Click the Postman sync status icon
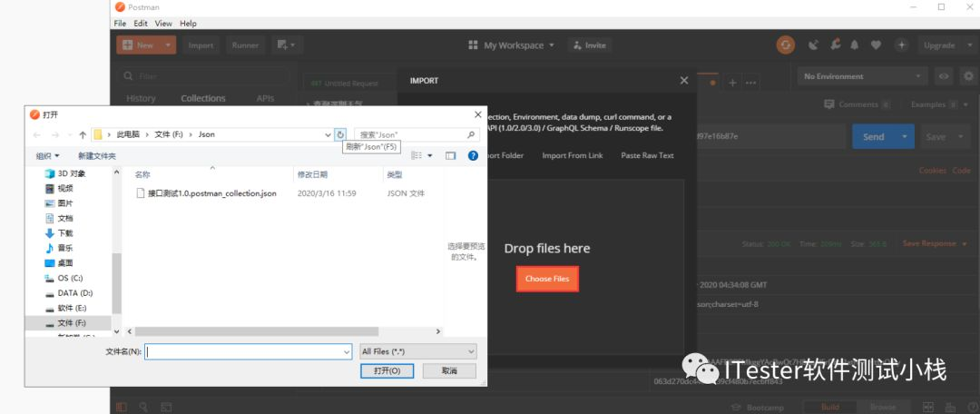This screenshot has height=414, width=980. click(786, 45)
